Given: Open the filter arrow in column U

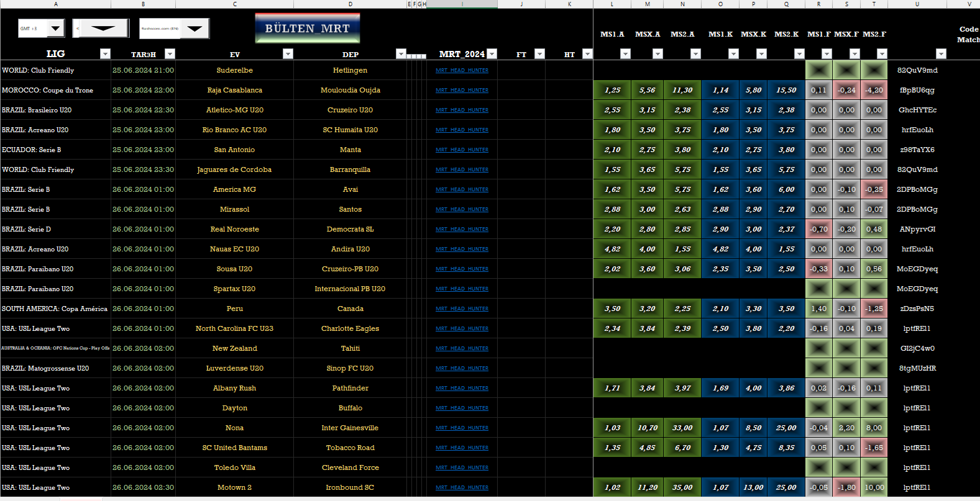Looking at the screenshot, I should [x=941, y=54].
